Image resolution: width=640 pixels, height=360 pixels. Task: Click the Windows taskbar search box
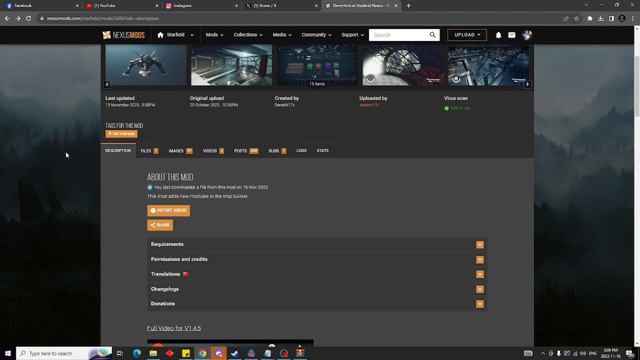pyautogui.click(x=64, y=353)
